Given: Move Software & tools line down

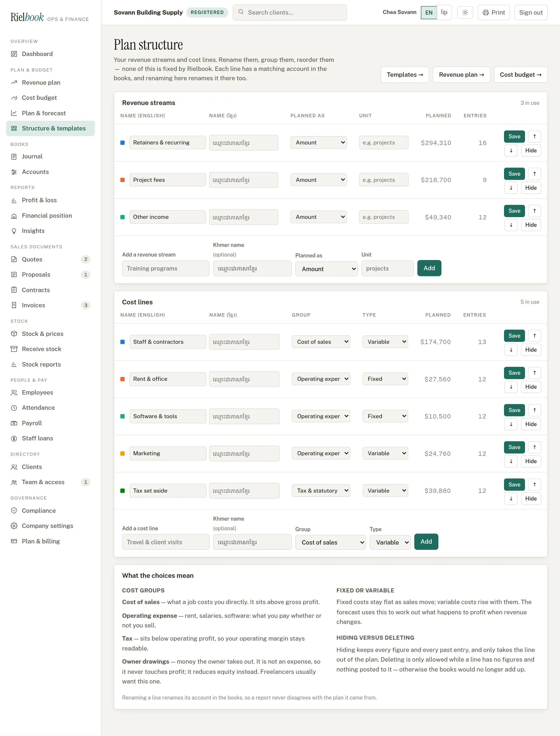Looking at the screenshot, I should click(511, 424).
